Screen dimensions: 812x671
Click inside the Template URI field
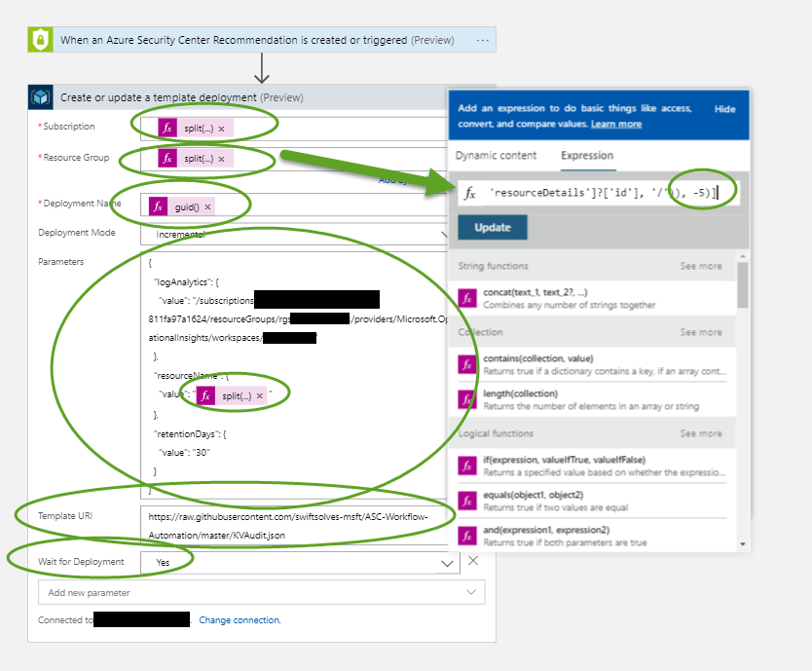(x=295, y=525)
